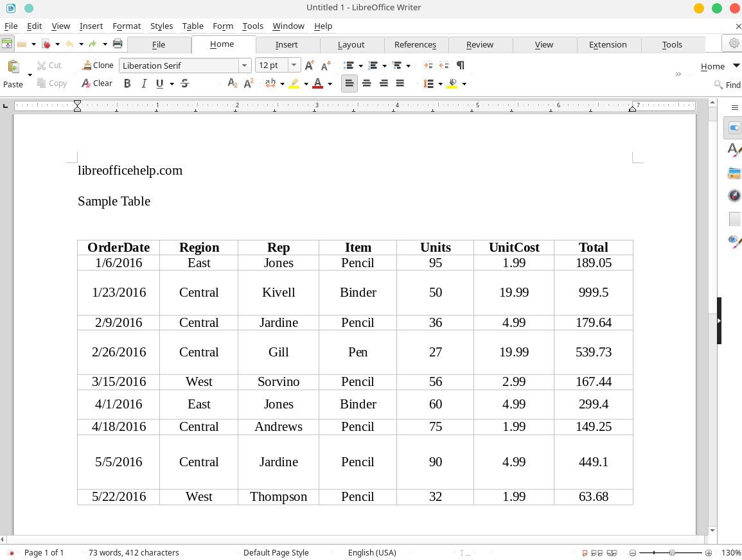Switch to the Review ribbon tab
Image resolution: width=742 pixels, height=560 pixels.
coord(479,44)
